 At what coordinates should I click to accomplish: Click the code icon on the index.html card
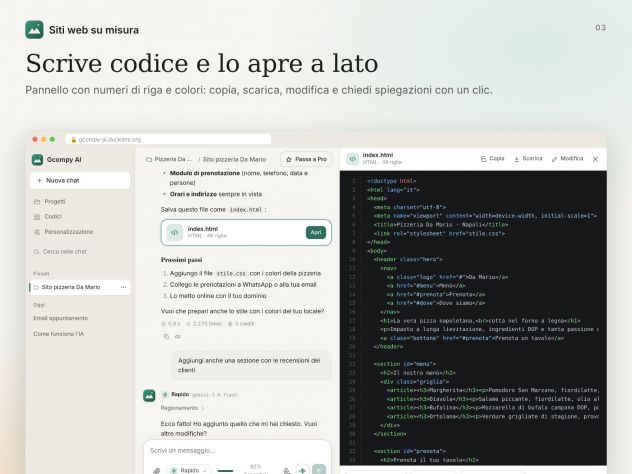(x=175, y=233)
